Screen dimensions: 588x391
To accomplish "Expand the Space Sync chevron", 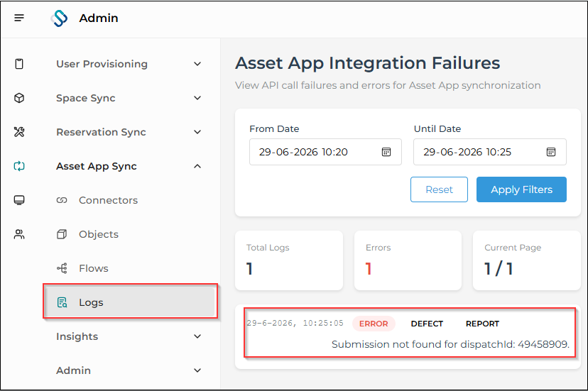I will pos(197,98).
